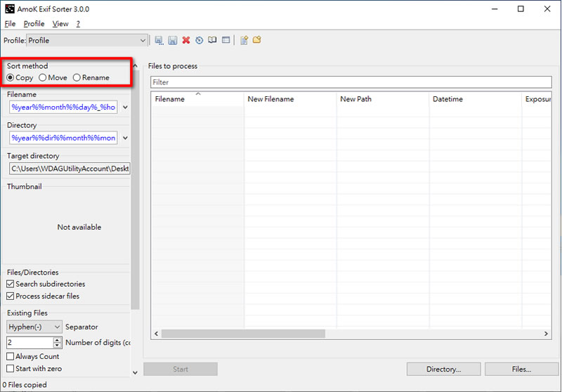Image resolution: width=562 pixels, height=392 pixels.
Task: Click the Start button
Action: 181,369
